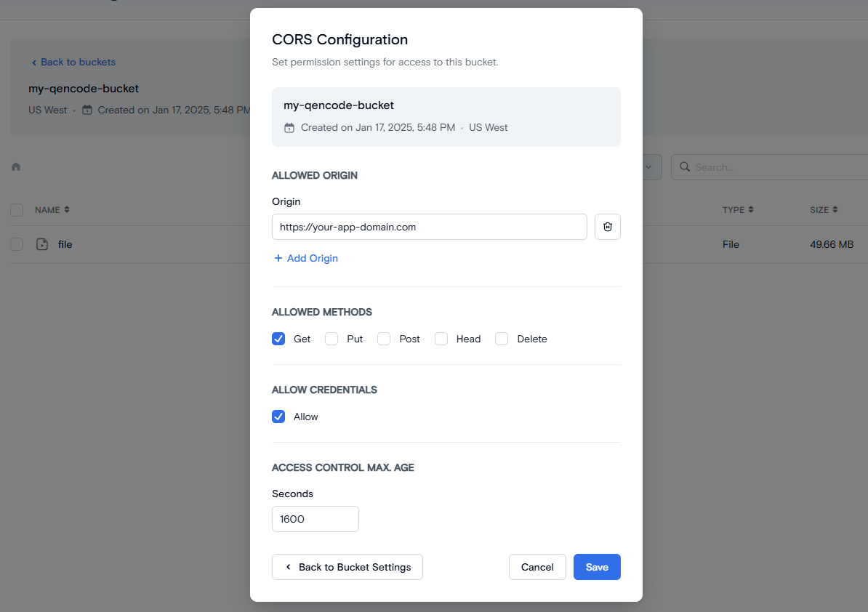Click the search magnifier icon

pos(685,166)
